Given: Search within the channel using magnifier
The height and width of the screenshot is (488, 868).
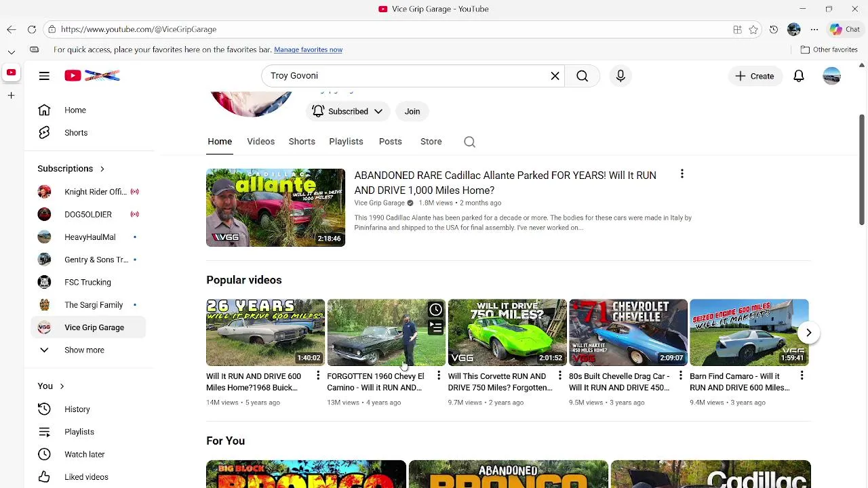Looking at the screenshot, I should (x=469, y=142).
